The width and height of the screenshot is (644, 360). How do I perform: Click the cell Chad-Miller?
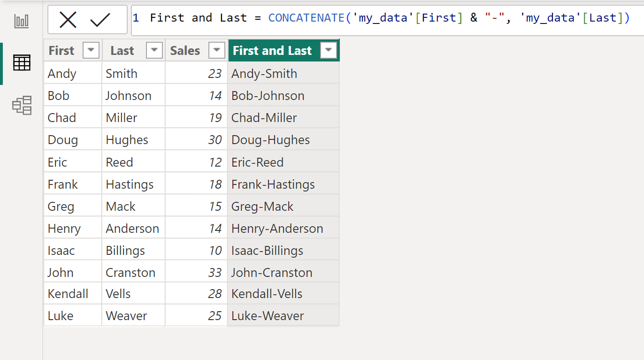point(284,117)
